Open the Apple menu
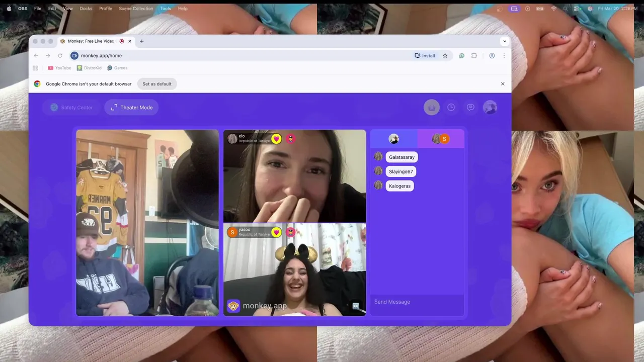Screen dimensions: 644x362 tap(9, 9)
